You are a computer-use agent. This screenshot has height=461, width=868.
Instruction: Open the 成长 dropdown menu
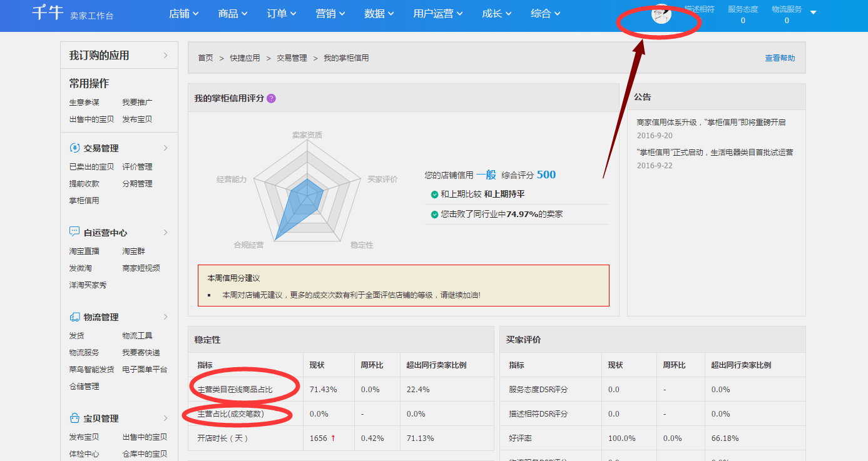[497, 14]
